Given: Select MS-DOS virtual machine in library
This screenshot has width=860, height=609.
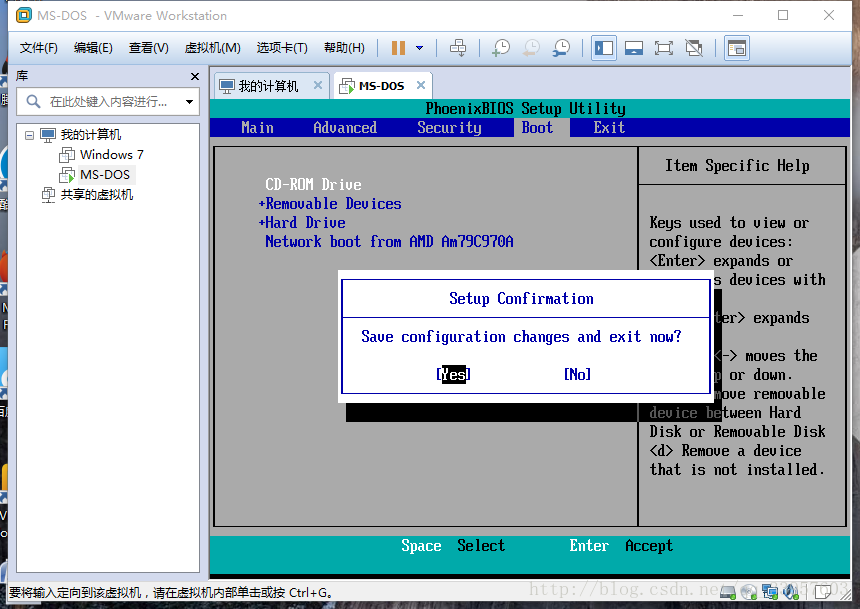Looking at the screenshot, I should 105,175.
